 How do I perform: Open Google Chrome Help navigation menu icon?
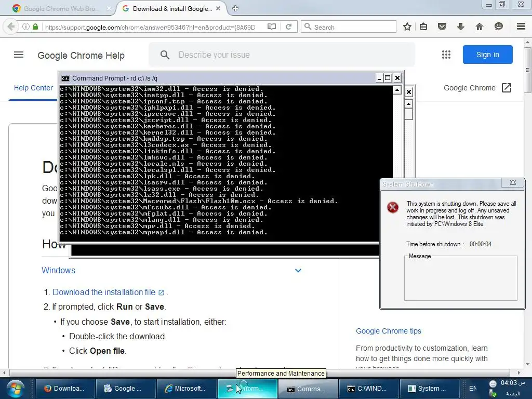19,55
